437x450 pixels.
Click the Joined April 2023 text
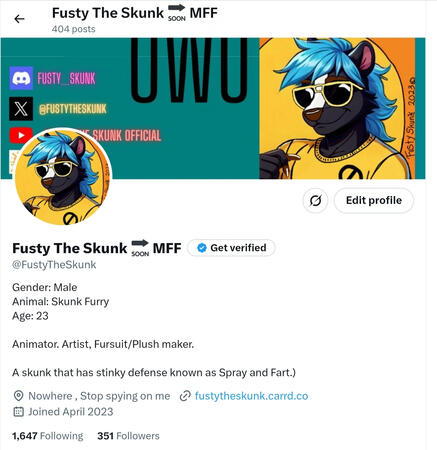point(71,412)
